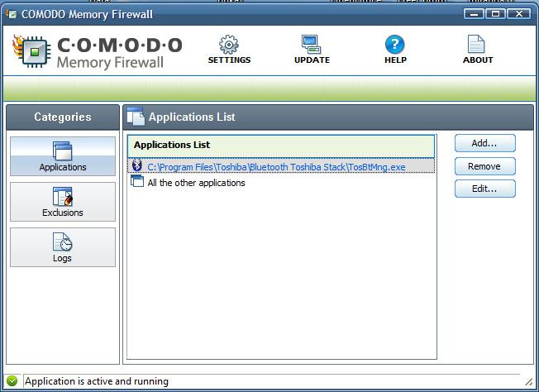
Task: Close the COMODO Memory Firewall window
Action: point(519,13)
